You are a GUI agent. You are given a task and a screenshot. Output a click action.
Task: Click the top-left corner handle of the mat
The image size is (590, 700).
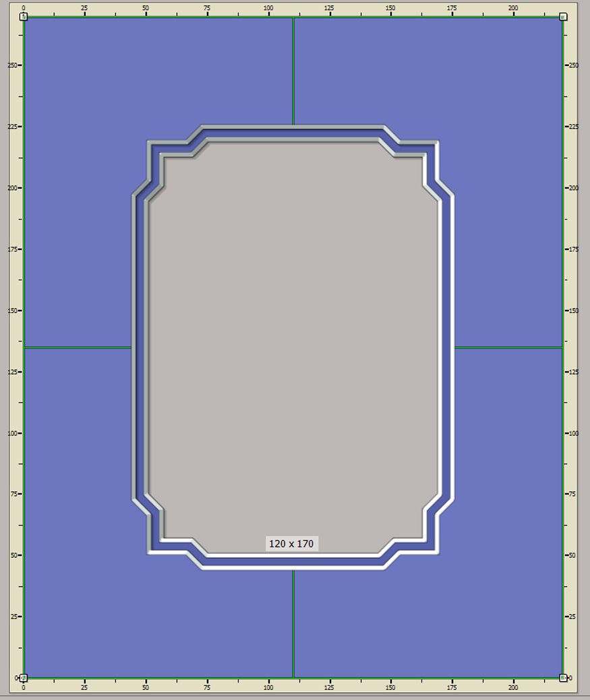point(24,17)
